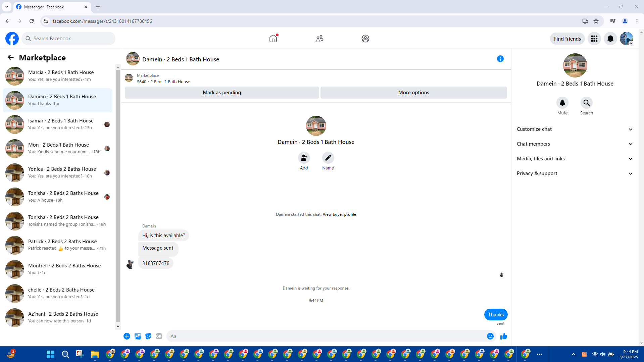Open Facebook home via the logo
This screenshot has width=644, height=362.
(x=12, y=39)
